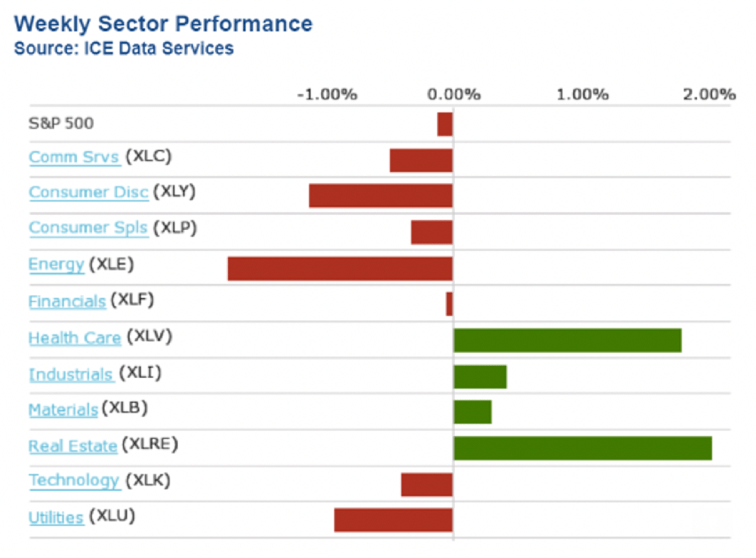The image size is (756, 558).
Task: Open the Consumer Spls sector link
Action: [88, 227]
